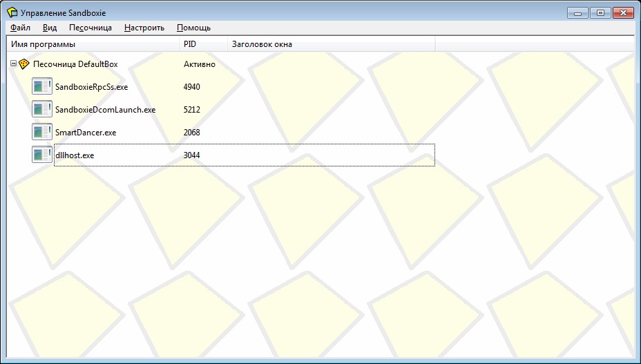Collapse the Песочница DefaultBox tree node
This screenshot has width=641, height=364.
tap(13, 64)
